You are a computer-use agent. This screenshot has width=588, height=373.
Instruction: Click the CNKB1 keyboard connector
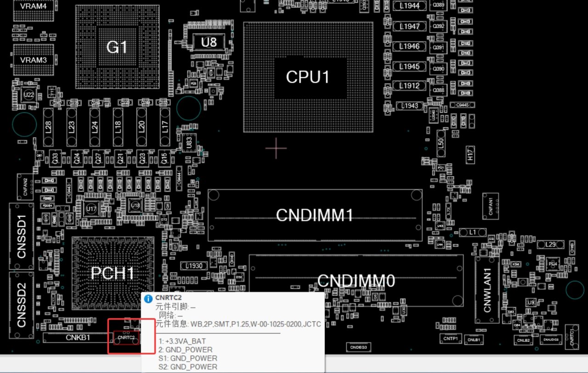(78, 338)
